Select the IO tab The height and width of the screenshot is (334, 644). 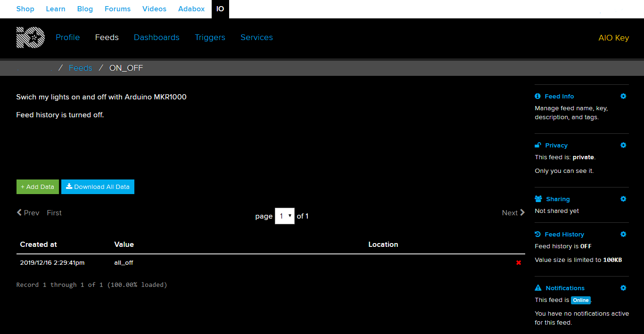220,9
